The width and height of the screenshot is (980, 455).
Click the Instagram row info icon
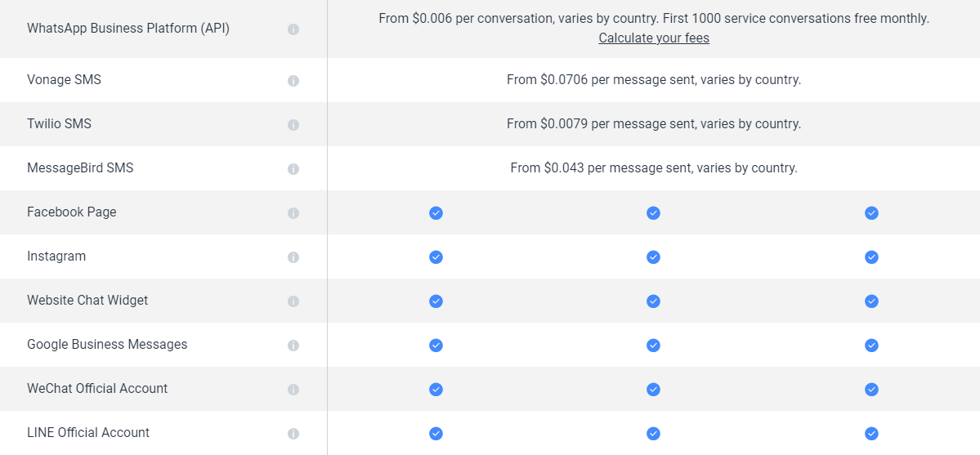293,257
